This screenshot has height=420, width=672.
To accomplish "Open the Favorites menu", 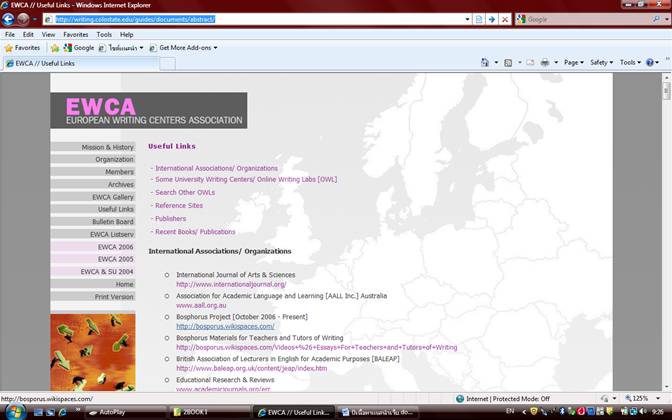I will coord(75,34).
